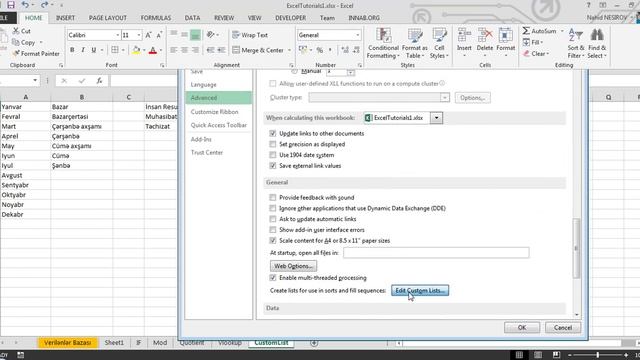
Task: Select Trust Center in options sidebar
Action: [207, 153]
